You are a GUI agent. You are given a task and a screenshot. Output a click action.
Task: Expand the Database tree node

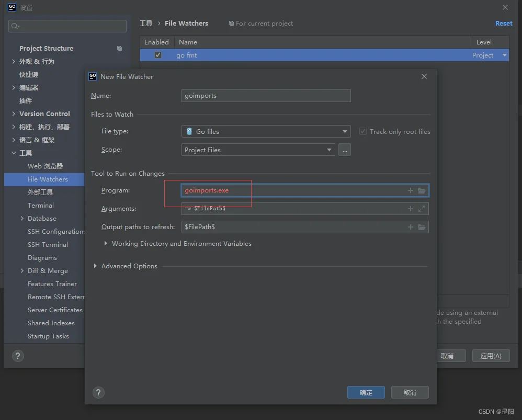pos(22,218)
